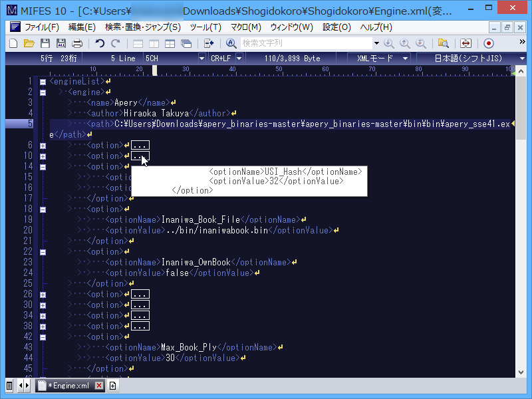Add a new document tab with the plus icon
Image resolution: width=532 pixels, height=399 pixels.
pyautogui.click(x=112, y=386)
